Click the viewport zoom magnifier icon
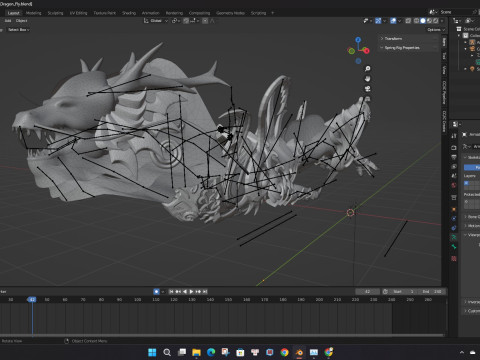This screenshot has height=360, width=480. tap(367, 69)
